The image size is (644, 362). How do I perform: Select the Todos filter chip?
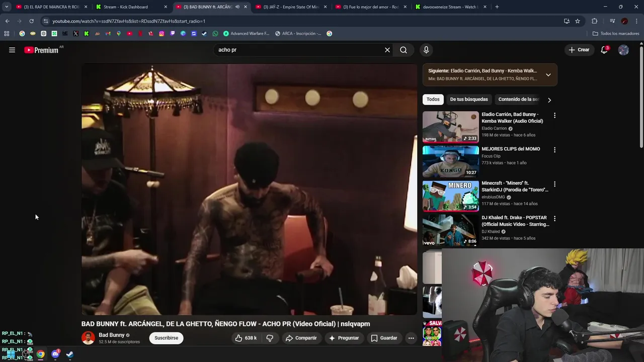[433, 100]
